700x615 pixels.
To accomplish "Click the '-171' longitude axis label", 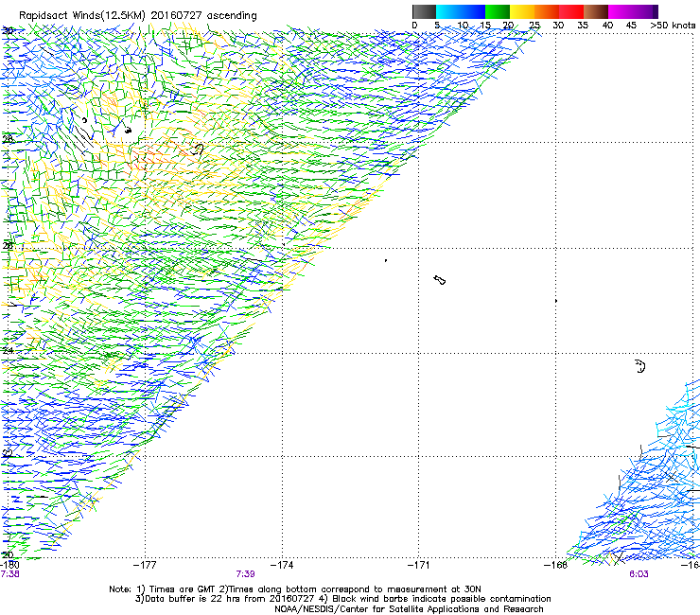I will [419, 565].
